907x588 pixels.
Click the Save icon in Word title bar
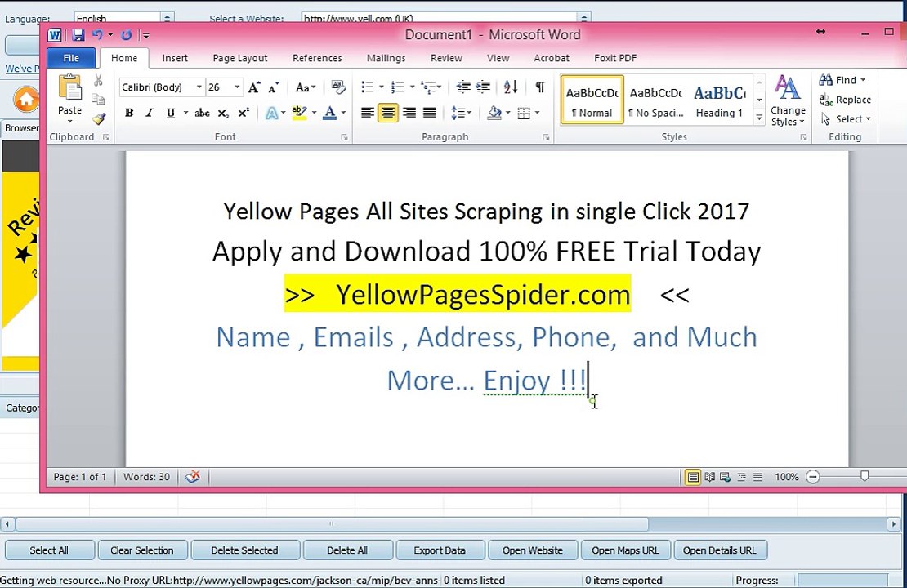(78, 35)
